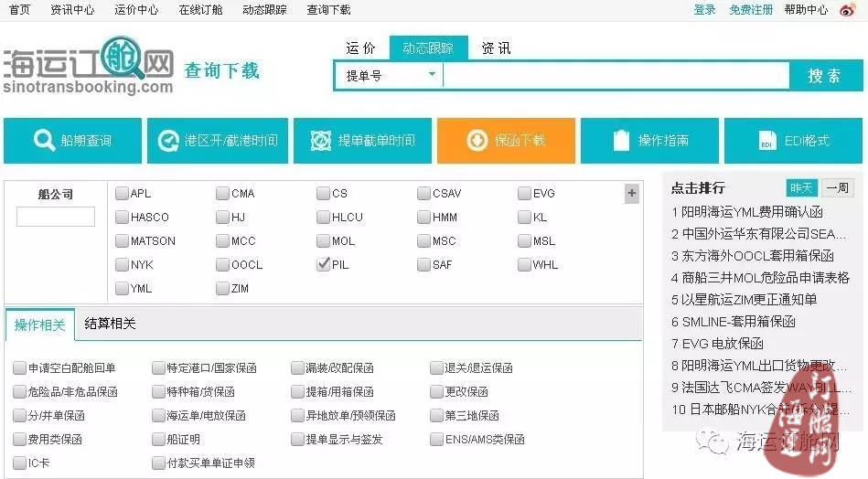The image size is (868, 479).
Task: Check the HASCO carrier checkbox
Action: (122, 217)
